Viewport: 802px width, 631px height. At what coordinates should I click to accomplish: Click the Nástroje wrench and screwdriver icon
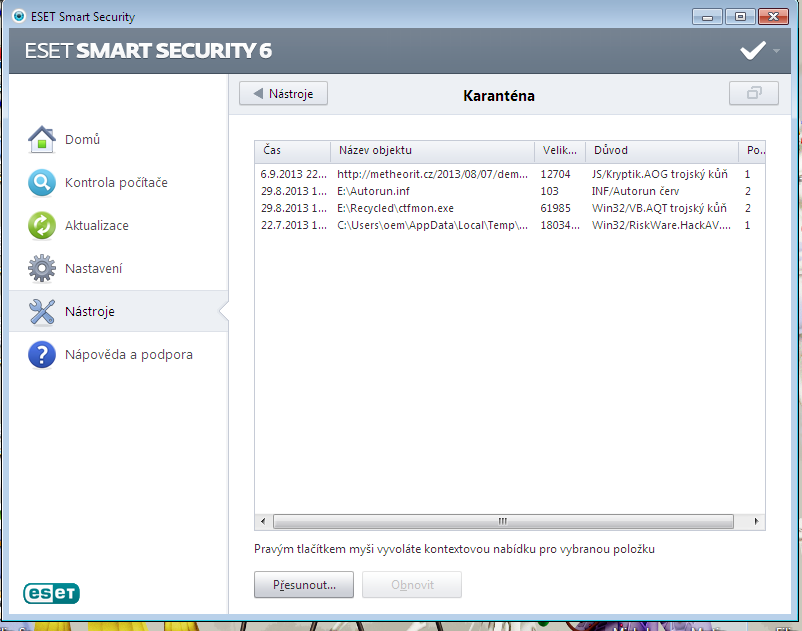[41, 311]
